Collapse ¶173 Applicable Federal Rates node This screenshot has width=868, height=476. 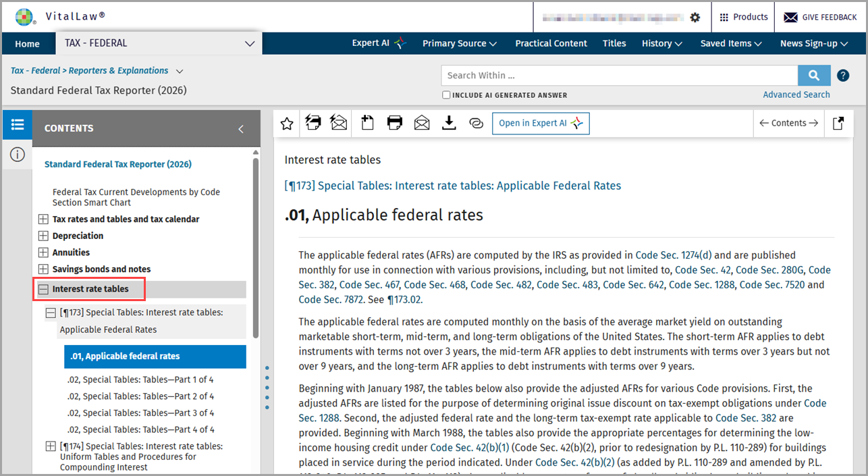click(x=51, y=313)
